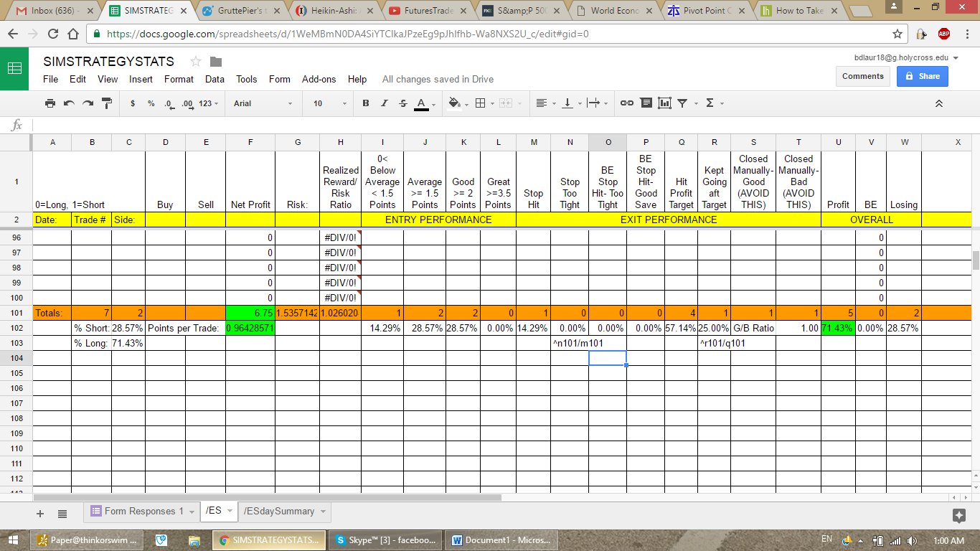Add a new sheet with plus icon
Screen dimensions: 980x551
[40, 513]
